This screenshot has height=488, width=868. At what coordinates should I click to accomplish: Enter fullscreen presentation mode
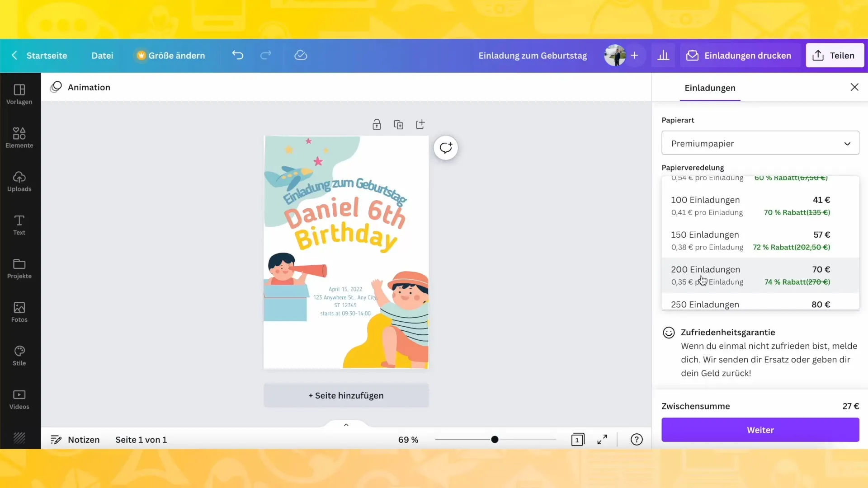point(602,440)
